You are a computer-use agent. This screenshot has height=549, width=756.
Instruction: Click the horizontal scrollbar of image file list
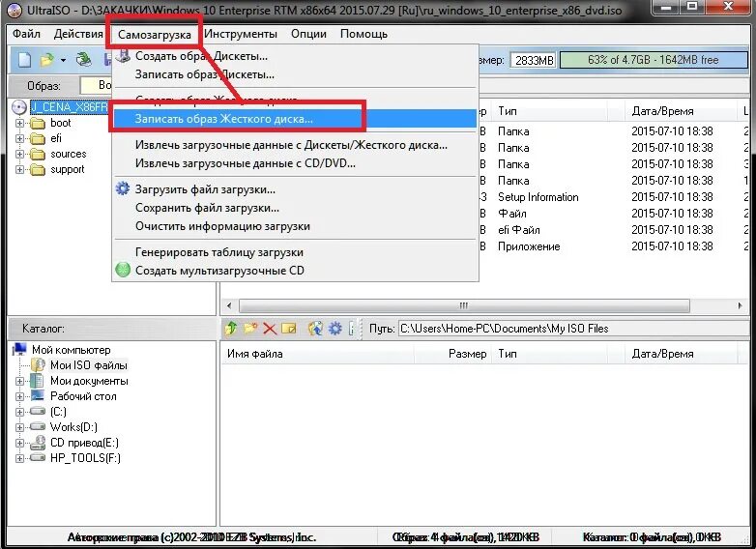(x=464, y=305)
